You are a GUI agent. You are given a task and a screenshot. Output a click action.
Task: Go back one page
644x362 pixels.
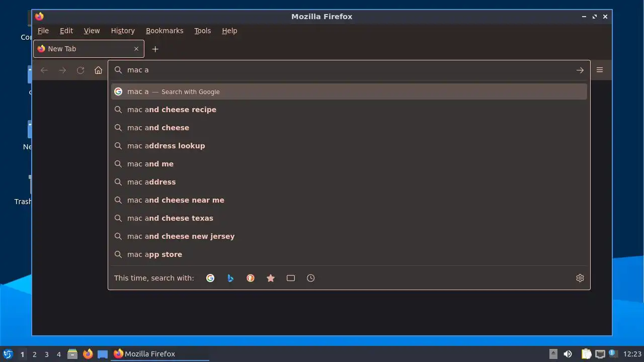[44, 70]
